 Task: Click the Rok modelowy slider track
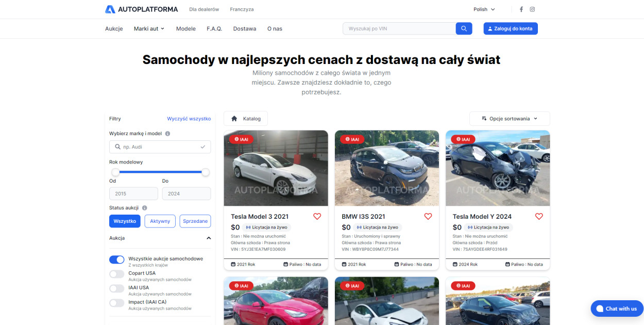(x=160, y=172)
